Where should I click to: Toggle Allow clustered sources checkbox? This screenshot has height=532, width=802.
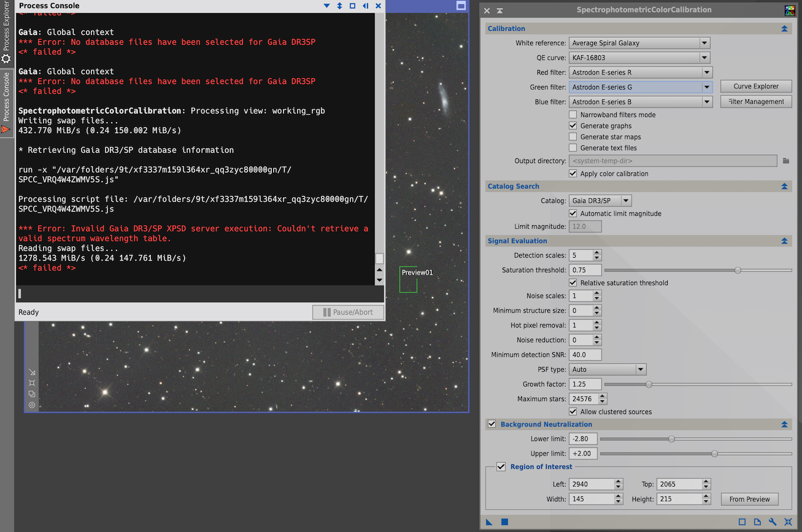(573, 412)
